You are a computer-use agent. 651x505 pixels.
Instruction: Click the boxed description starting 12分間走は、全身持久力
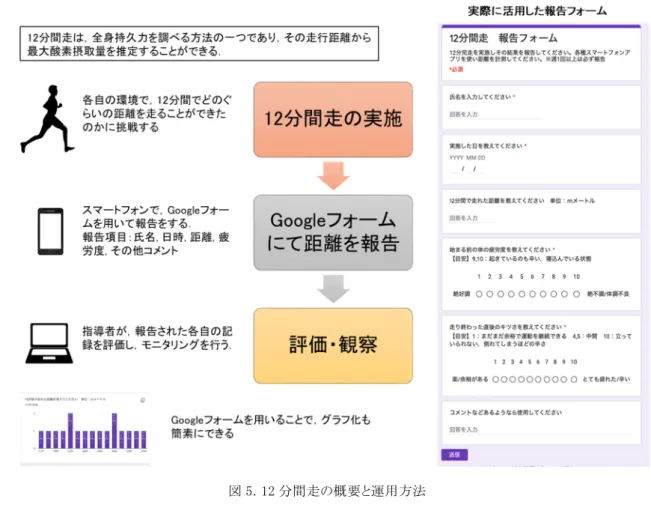pos(199,44)
